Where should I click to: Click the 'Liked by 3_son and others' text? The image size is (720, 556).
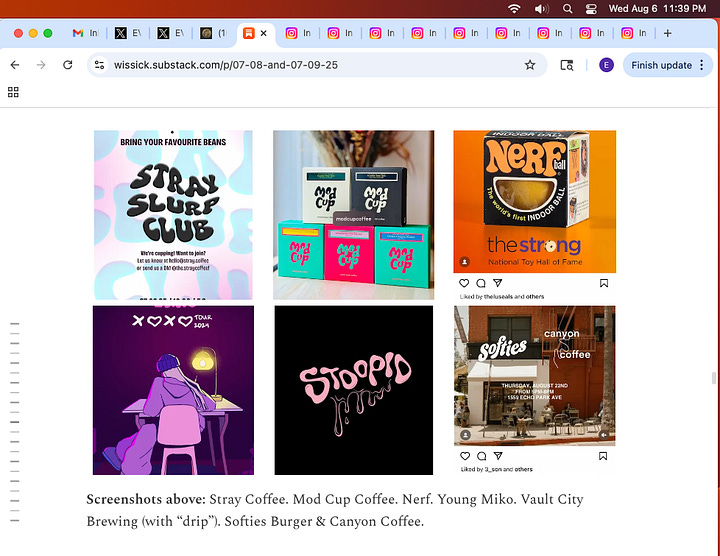[x=497, y=469]
